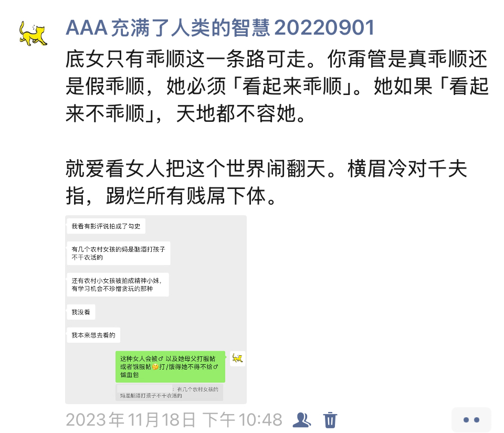Tap the bubble reading 我本来想去看的

(93, 335)
